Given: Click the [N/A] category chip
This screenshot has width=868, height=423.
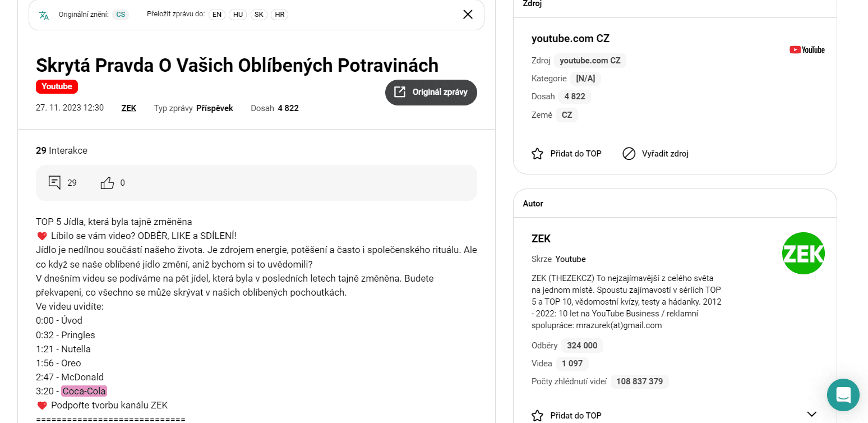Looking at the screenshot, I should pyautogui.click(x=585, y=79).
